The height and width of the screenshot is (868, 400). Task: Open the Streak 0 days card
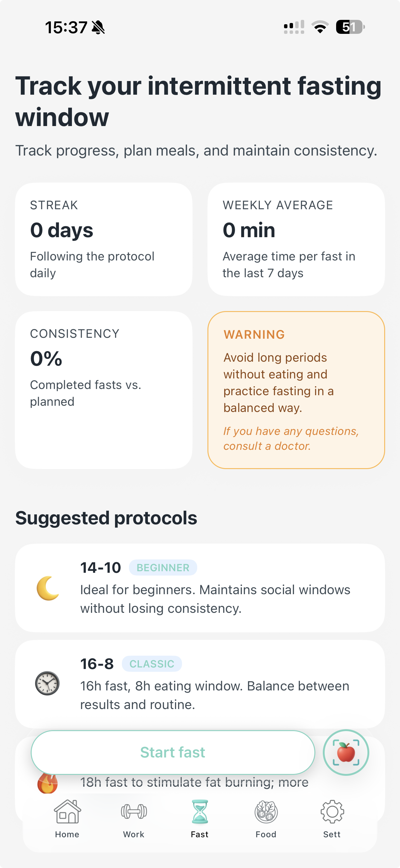click(104, 239)
